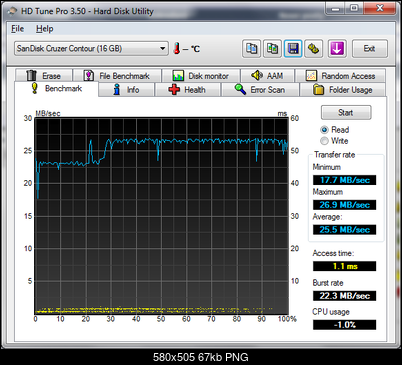Minimize the HD Tune Pro window
Screen dimensions: 402x365
(335, 9)
